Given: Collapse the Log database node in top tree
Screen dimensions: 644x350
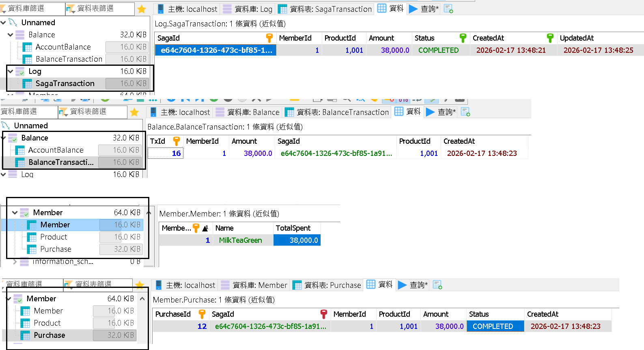Looking at the screenshot, I should pyautogui.click(x=11, y=71).
